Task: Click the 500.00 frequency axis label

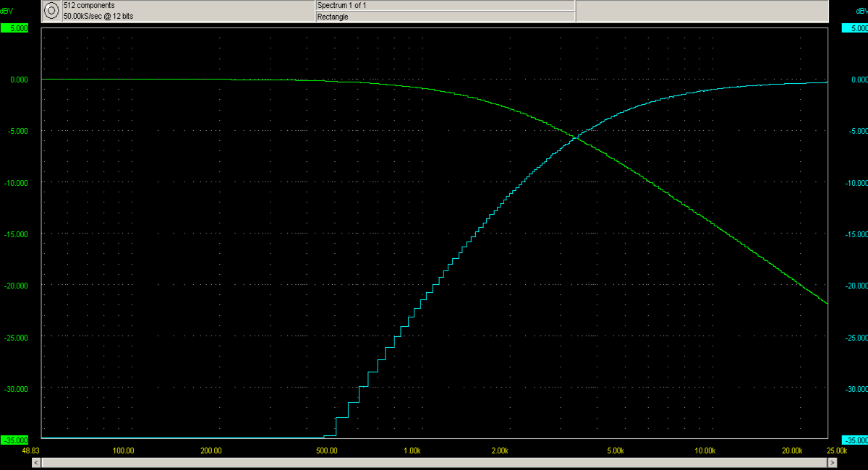Action: coord(327,450)
